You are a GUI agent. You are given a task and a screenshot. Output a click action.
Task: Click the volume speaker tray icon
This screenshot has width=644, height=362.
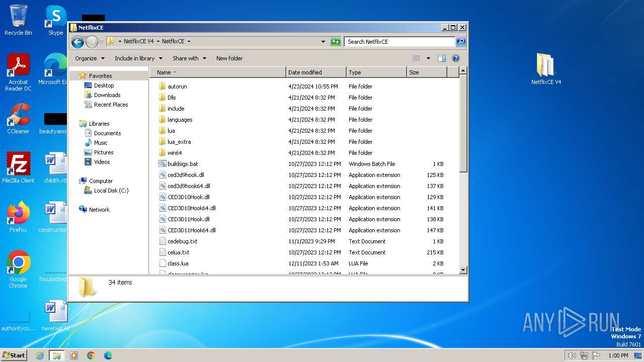tap(572, 355)
